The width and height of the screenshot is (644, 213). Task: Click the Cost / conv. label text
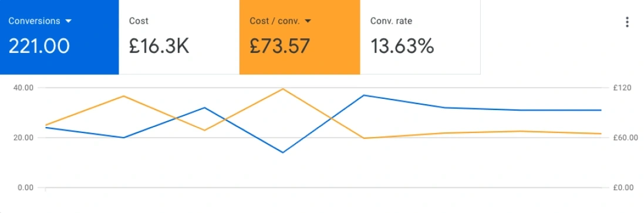[x=275, y=21]
